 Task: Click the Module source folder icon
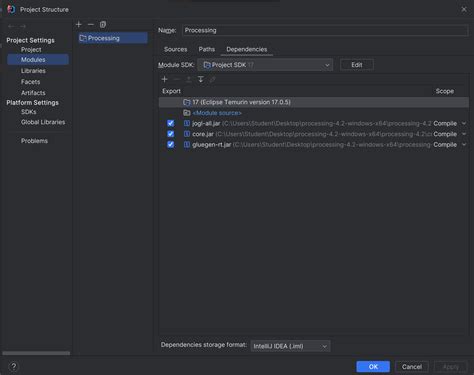click(x=187, y=113)
